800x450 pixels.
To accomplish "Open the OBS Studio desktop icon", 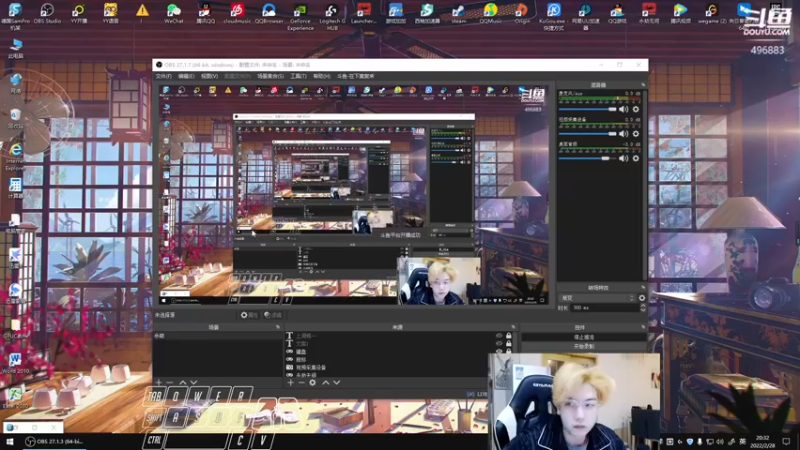I will click(47, 13).
